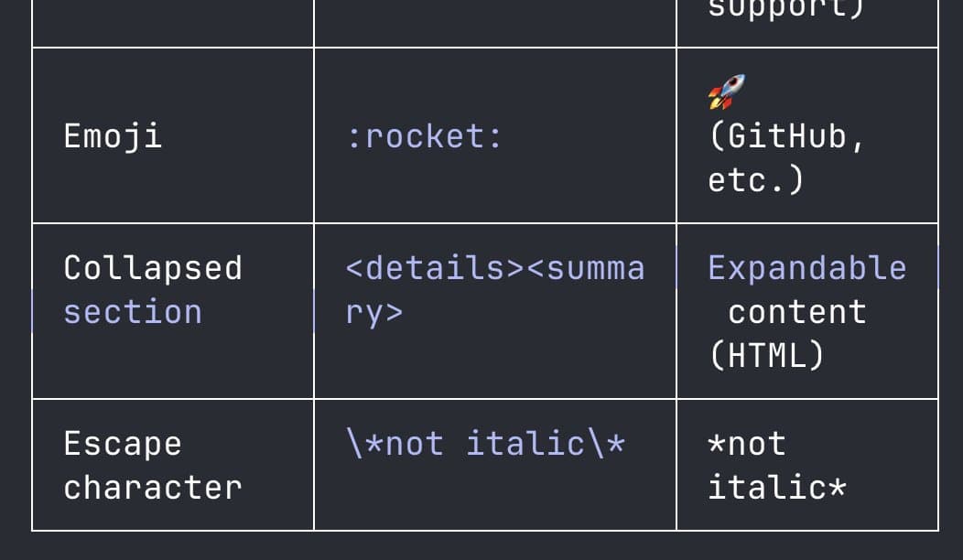The width and height of the screenshot is (963, 560).
Task: Select the Emoji row label
Action: tap(113, 136)
